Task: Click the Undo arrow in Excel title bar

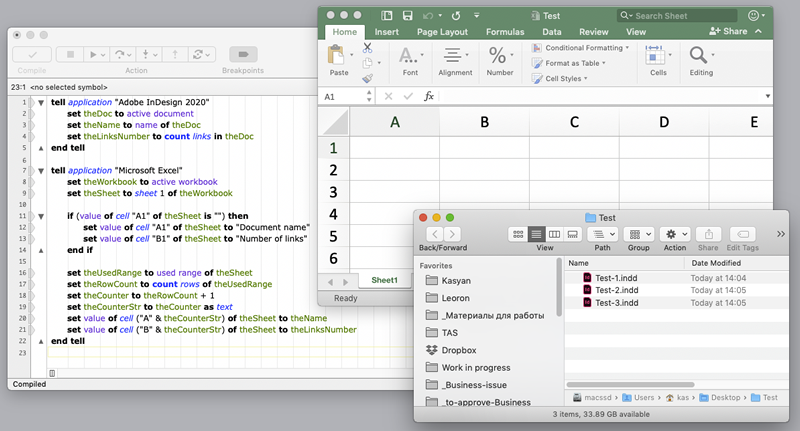Action: pos(428,16)
